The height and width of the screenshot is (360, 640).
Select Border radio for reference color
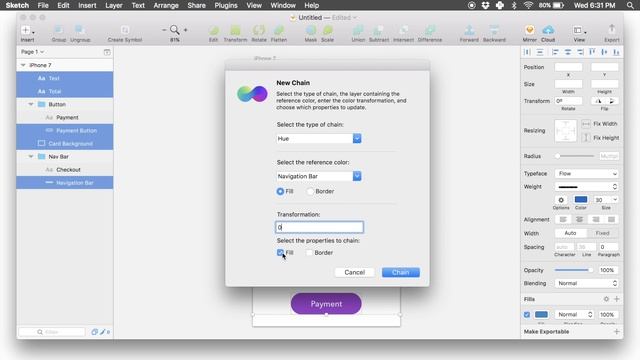(x=310, y=191)
